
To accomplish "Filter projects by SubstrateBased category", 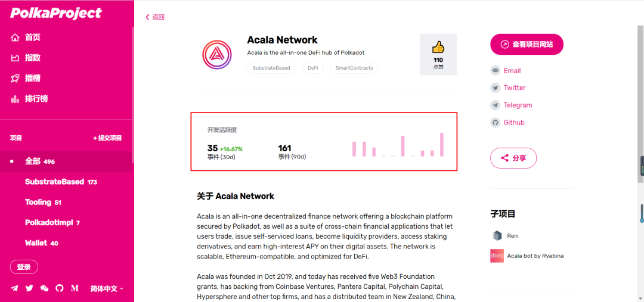I will [61, 182].
